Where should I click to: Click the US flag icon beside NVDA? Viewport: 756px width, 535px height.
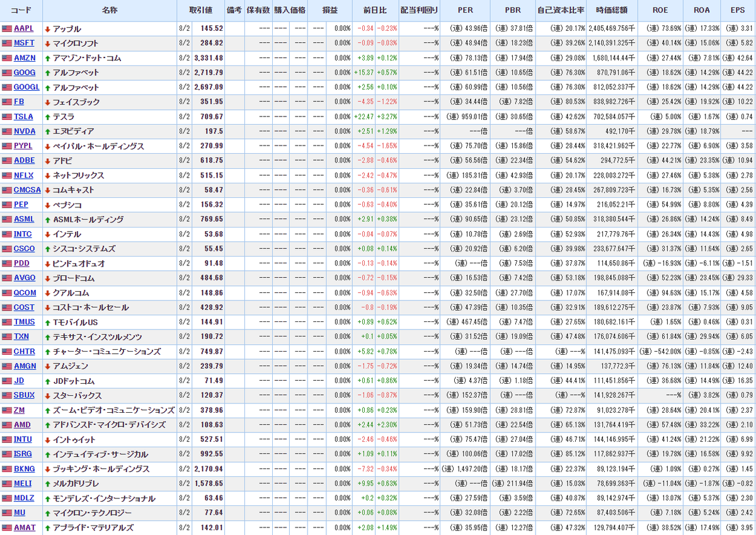tap(7, 132)
